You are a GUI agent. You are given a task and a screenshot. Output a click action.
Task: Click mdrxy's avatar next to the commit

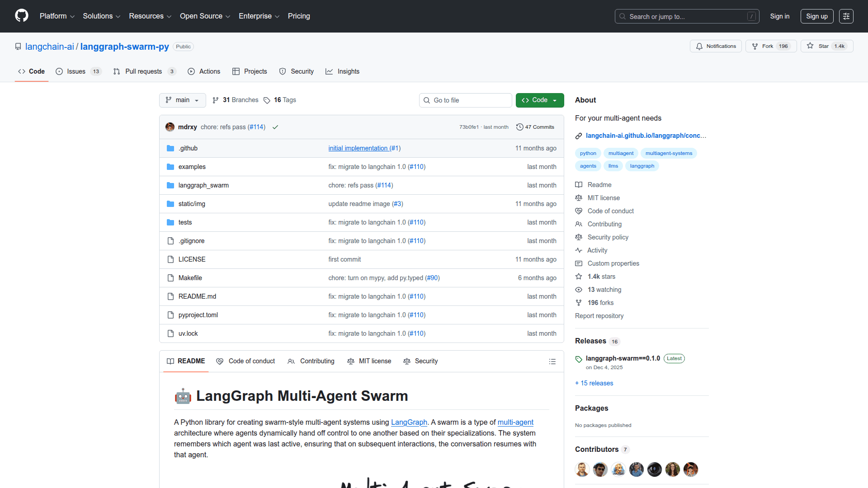pos(170,127)
